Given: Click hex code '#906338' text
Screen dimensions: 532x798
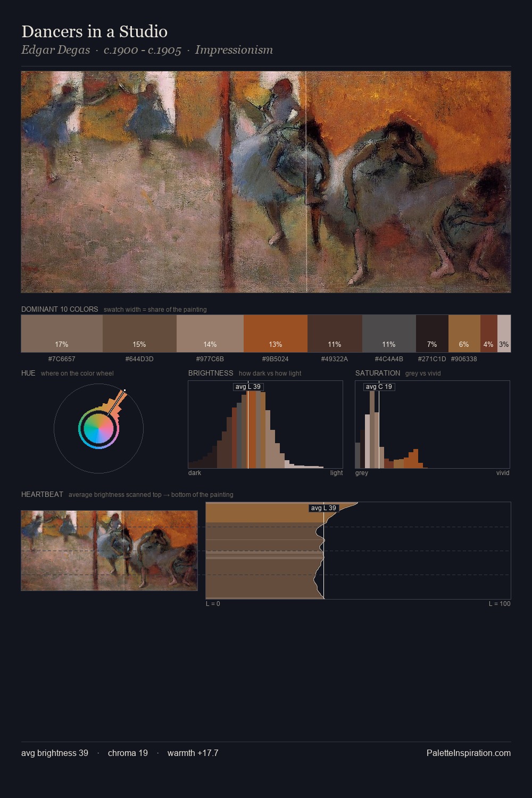Looking at the screenshot, I should coord(464,359).
